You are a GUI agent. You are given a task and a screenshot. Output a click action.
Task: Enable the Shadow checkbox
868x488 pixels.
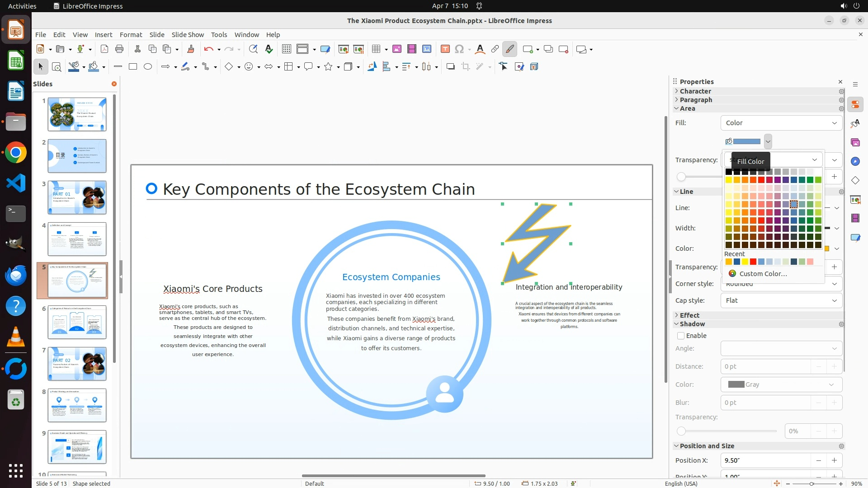click(x=681, y=336)
